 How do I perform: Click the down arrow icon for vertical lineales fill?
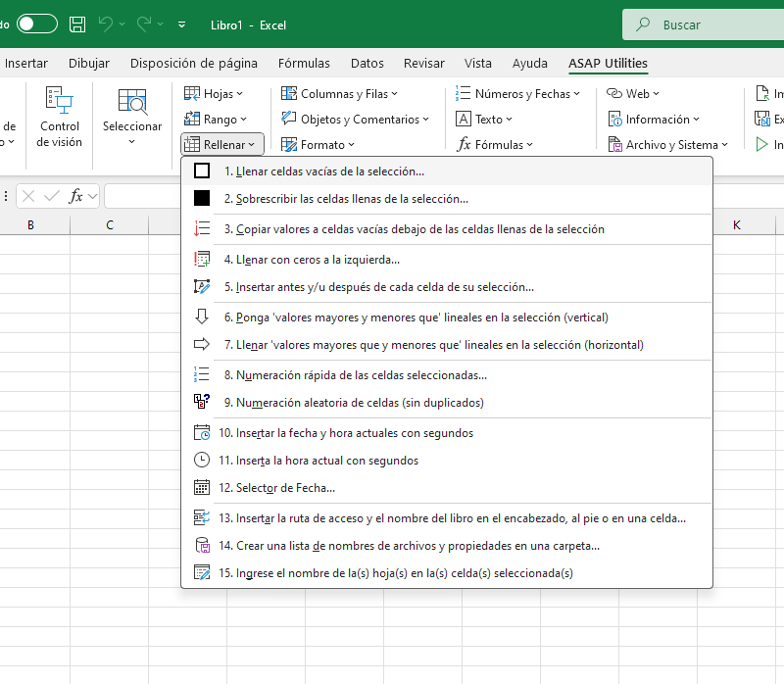coord(202,317)
